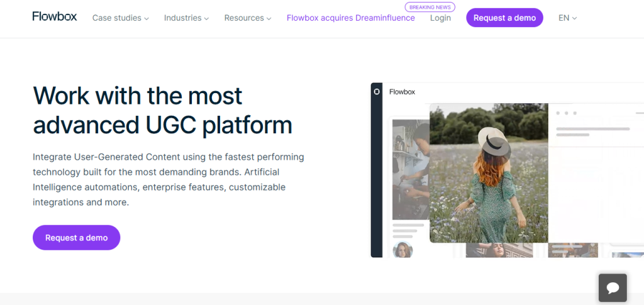Open the Flowbox acquires Dreaminfluence announcement
The width and height of the screenshot is (644, 305).
pyautogui.click(x=350, y=18)
